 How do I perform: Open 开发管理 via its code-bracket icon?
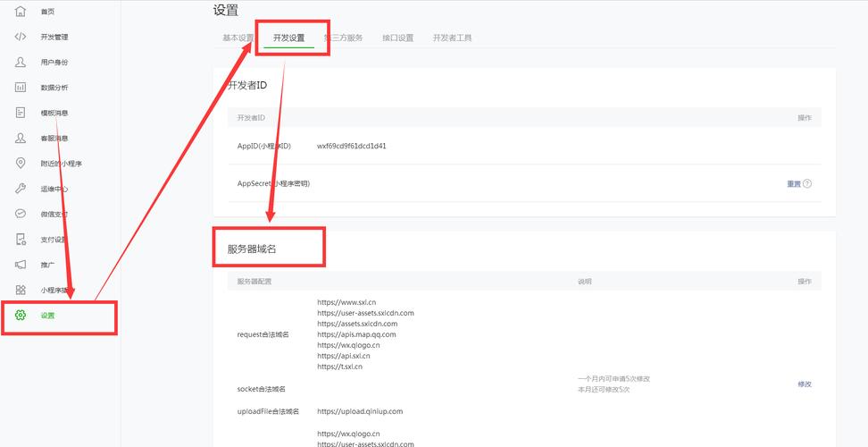(x=21, y=37)
